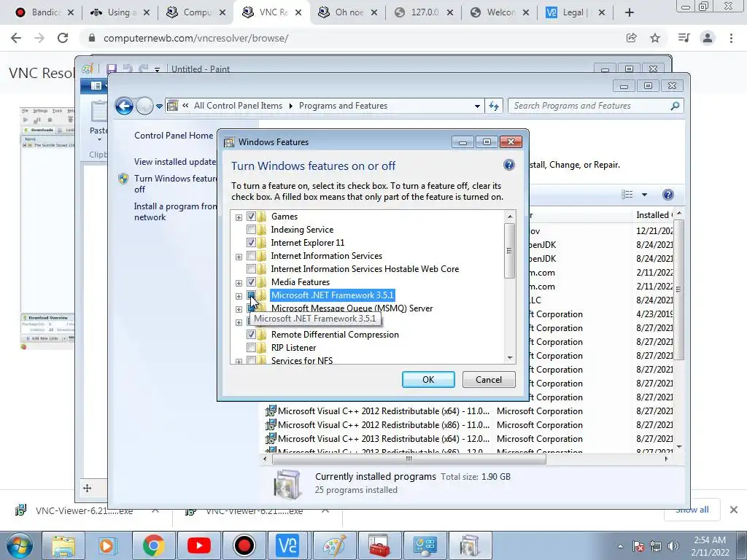Open the red toolbox taskbar icon
The image size is (747, 560).
pyautogui.click(x=379, y=545)
